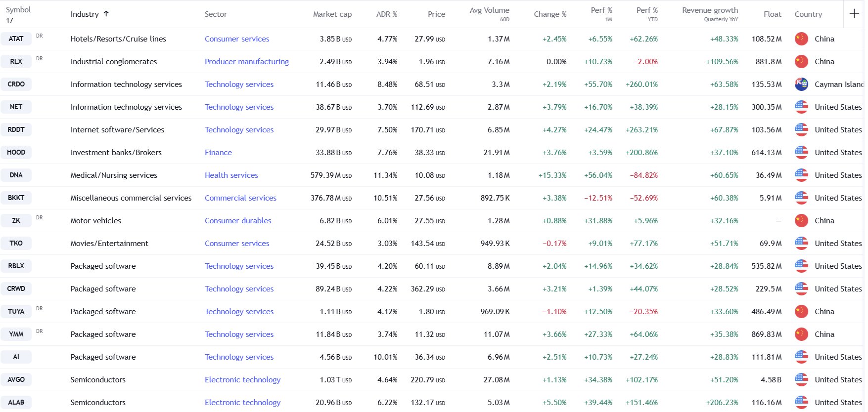Image resolution: width=868 pixels, height=412 pixels.
Task: Open the HOOD symbol ticker
Action: (16, 153)
